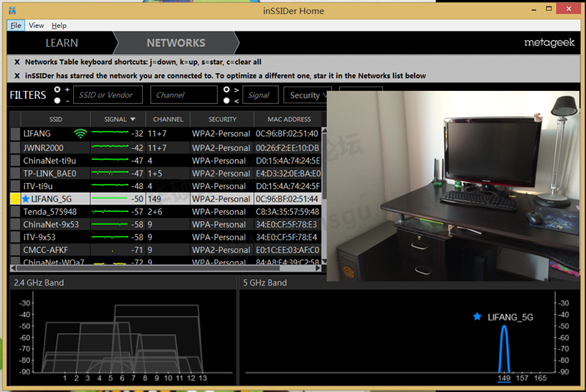This screenshot has height=392, width=586.
Task: Click the blue star next to LIFANG_5G
Action: tap(26, 199)
